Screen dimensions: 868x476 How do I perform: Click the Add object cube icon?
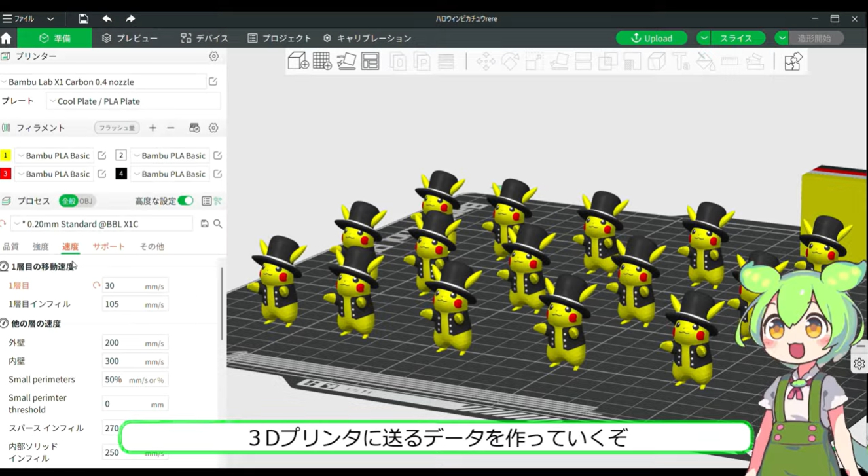tap(298, 61)
